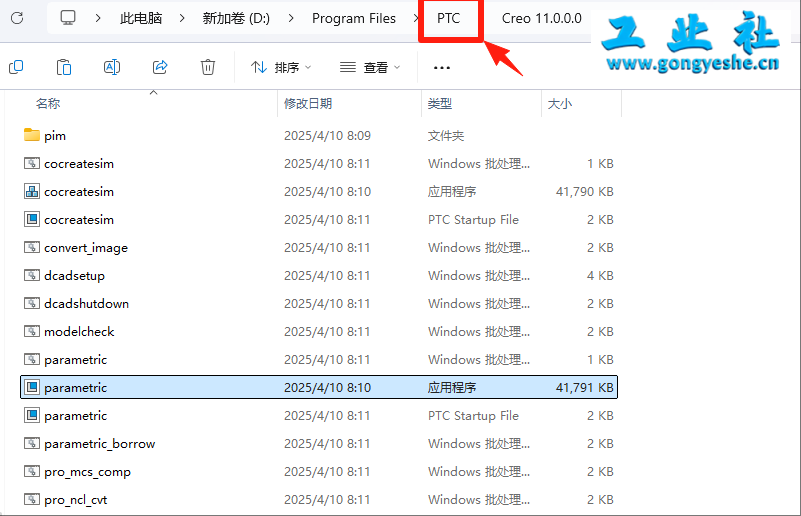Select the dcadsetup file name
This screenshot has height=516, width=801.
75,276
